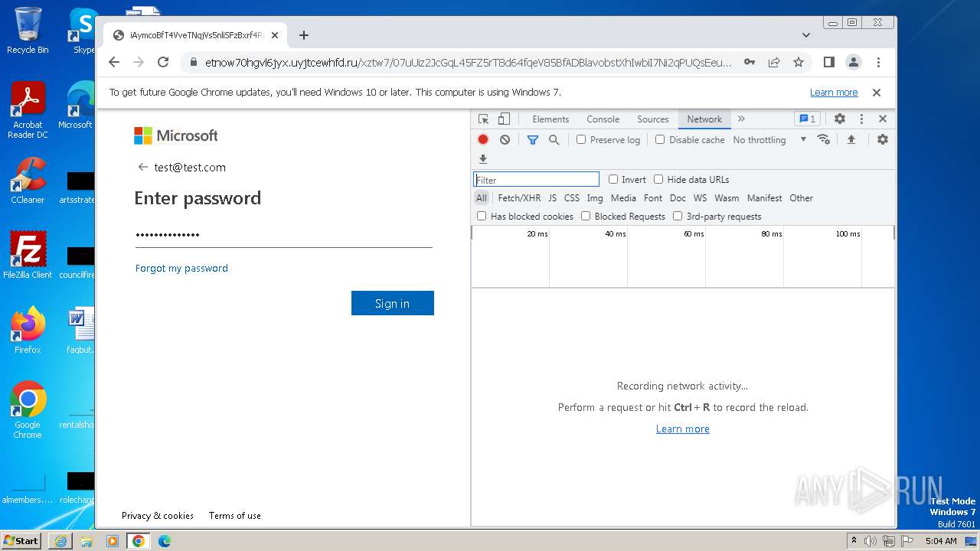The width and height of the screenshot is (980, 551).
Task: Check the Invert filter option
Action: (x=613, y=179)
